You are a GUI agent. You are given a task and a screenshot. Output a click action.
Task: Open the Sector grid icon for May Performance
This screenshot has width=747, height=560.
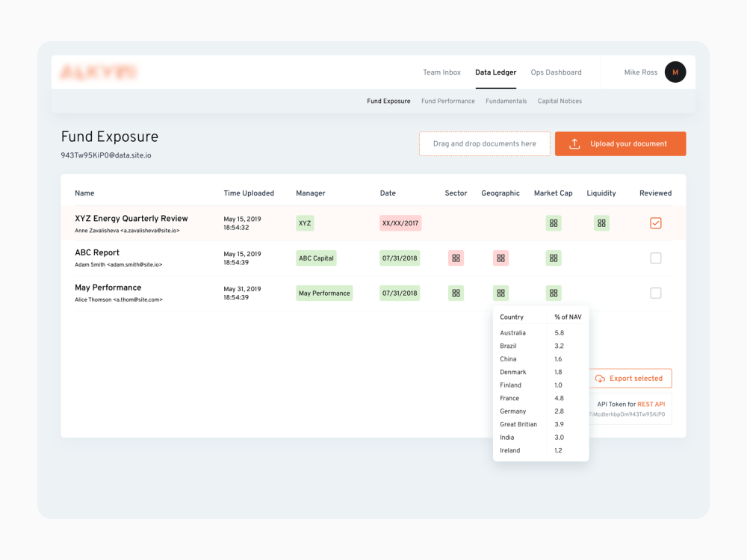[456, 293]
